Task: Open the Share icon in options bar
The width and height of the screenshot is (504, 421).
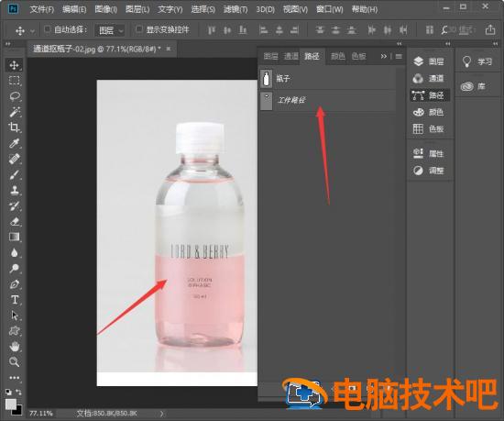Action: pyautogui.click(x=490, y=30)
